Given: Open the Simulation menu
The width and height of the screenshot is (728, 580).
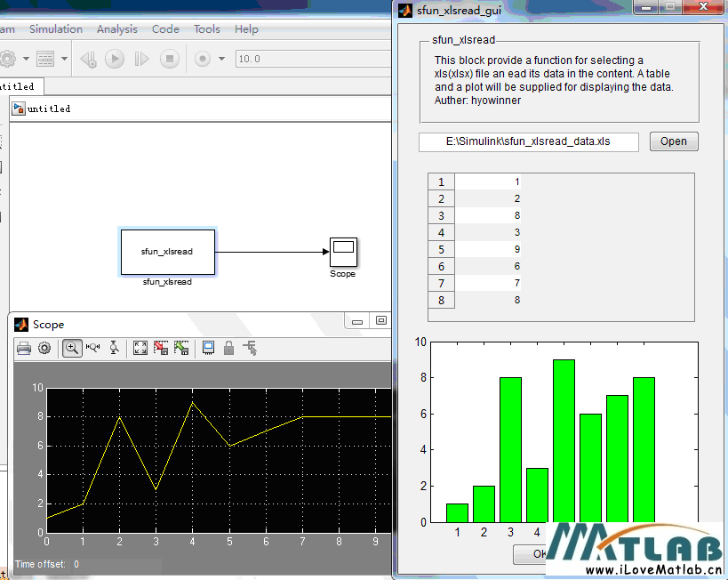Looking at the screenshot, I should point(56,29).
